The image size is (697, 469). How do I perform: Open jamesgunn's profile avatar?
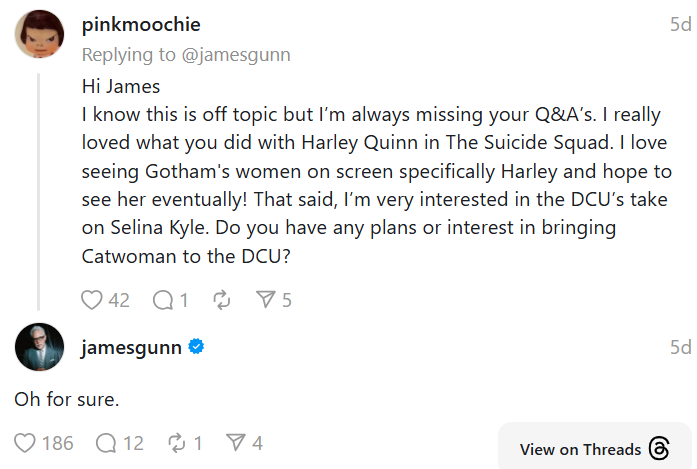click(x=39, y=348)
